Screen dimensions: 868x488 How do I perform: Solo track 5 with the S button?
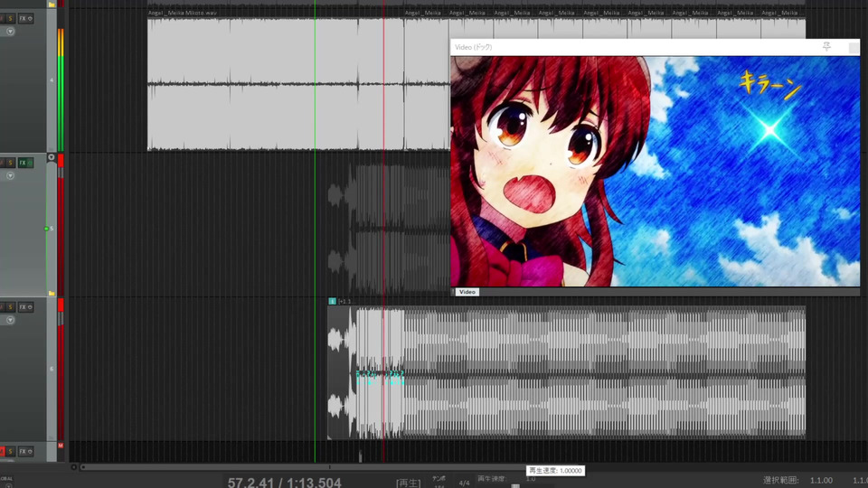point(10,163)
